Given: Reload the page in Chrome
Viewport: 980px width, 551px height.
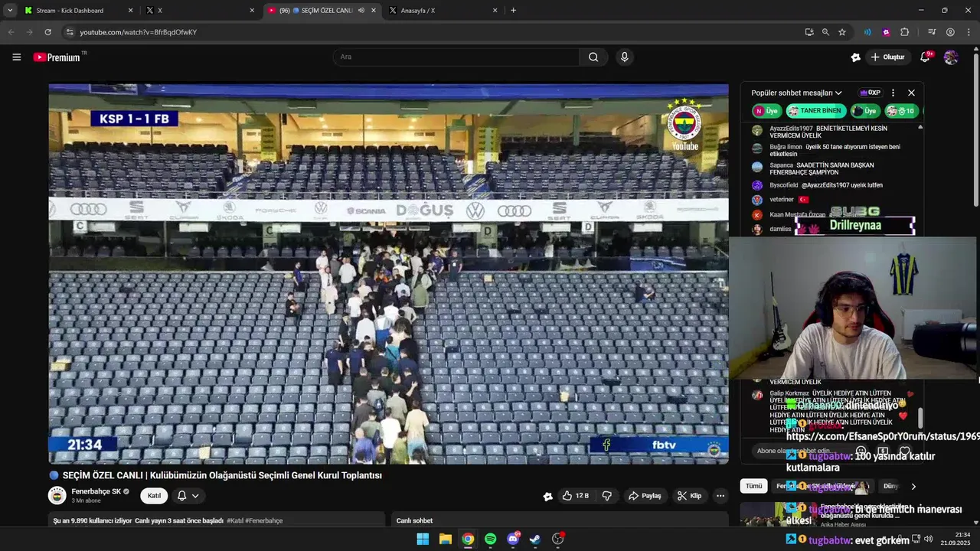Looking at the screenshot, I should (x=47, y=32).
